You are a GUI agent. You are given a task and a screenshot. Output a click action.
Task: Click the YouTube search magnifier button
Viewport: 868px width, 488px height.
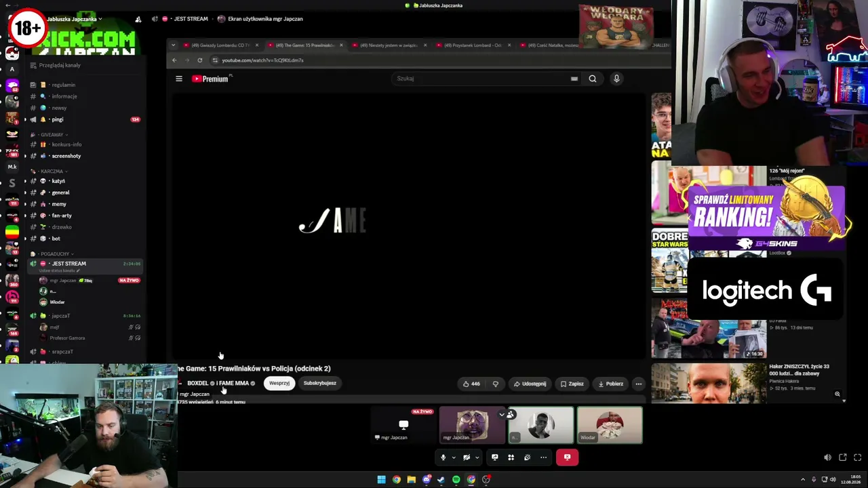tap(593, 79)
